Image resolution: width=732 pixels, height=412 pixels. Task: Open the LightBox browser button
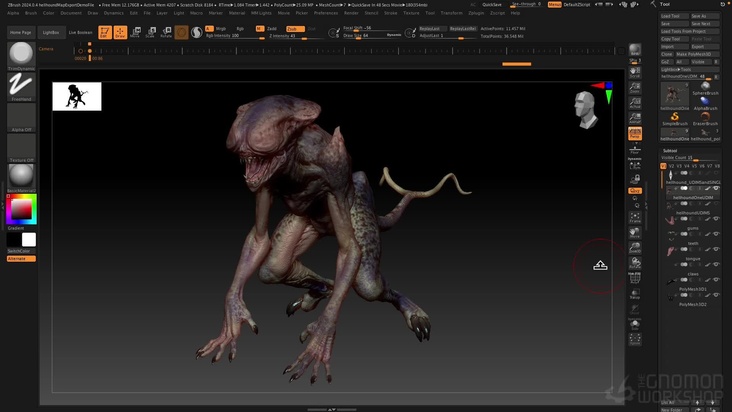click(x=51, y=33)
